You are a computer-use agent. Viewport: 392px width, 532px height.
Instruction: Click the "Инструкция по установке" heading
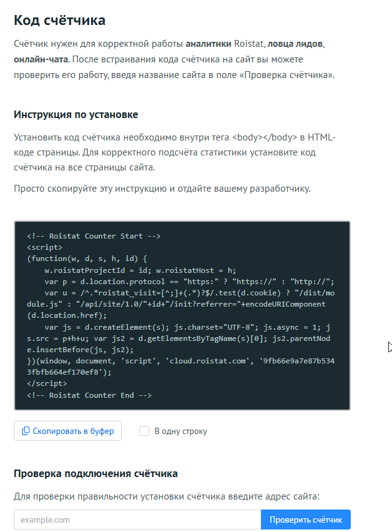[x=76, y=115]
